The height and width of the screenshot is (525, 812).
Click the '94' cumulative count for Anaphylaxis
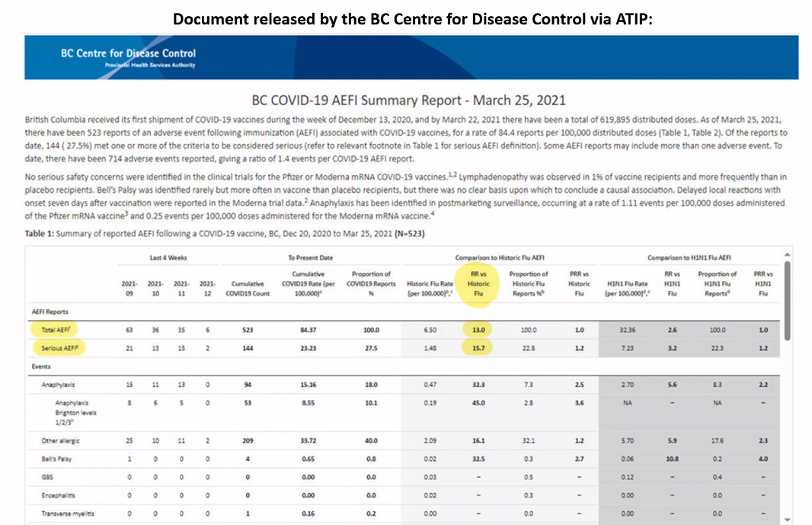(x=248, y=385)
